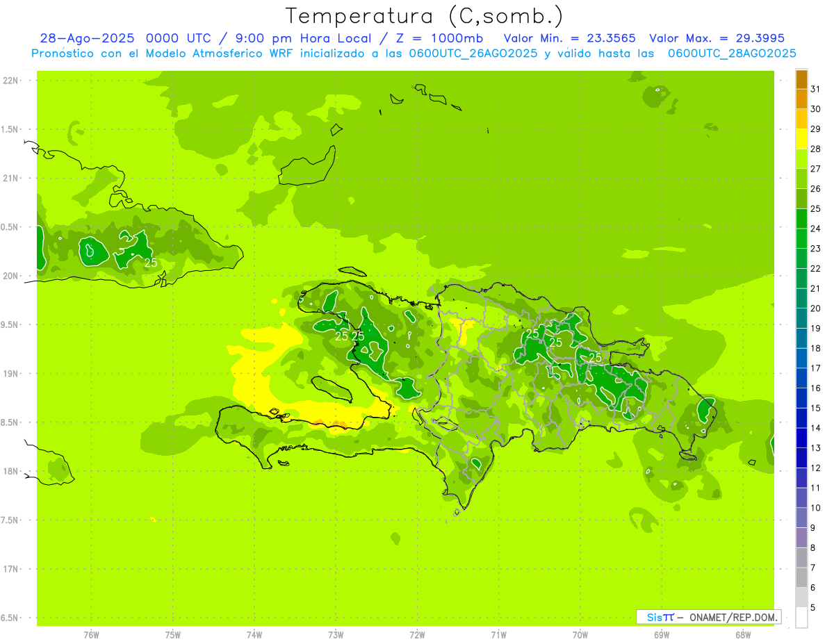Click the 'Sis' logo in the credit box
Image resolution: width=834 pixels, height=644 pixels.
tap(655, 617)
